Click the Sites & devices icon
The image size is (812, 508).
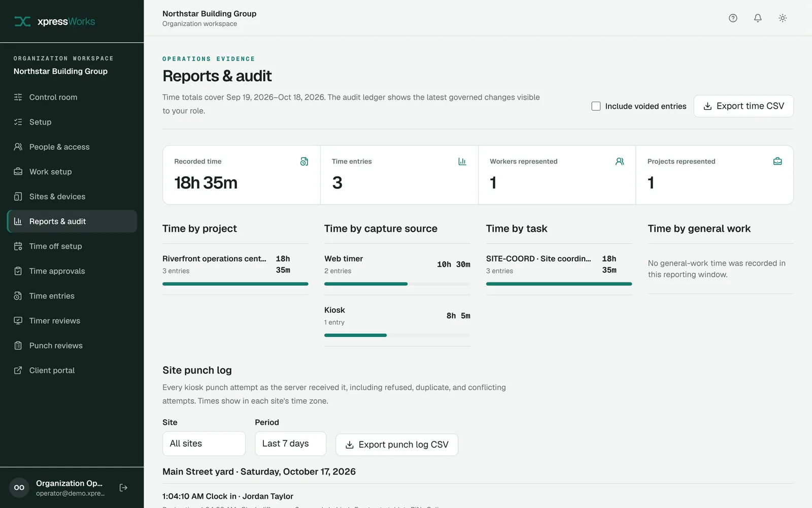point(18,197)
